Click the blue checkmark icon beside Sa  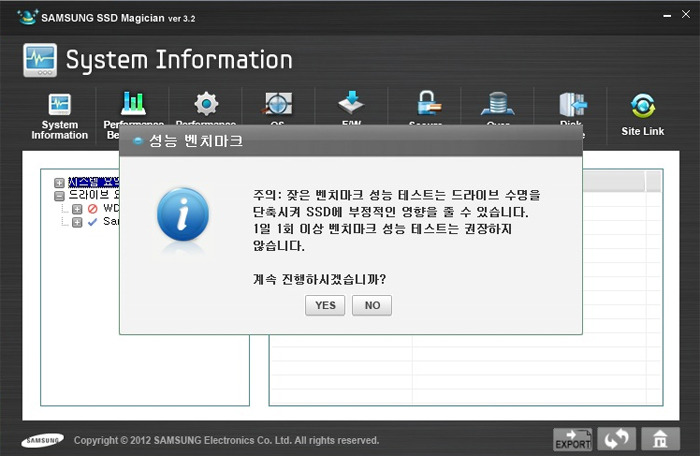tap(92, 222)
